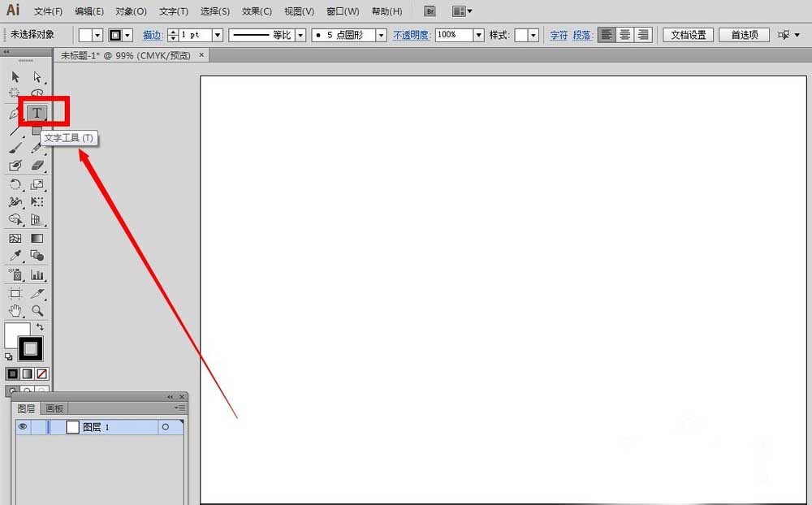Open 编辑(E) menu
812x505 pixels.
pyautogui.click(x=89, y=11)
